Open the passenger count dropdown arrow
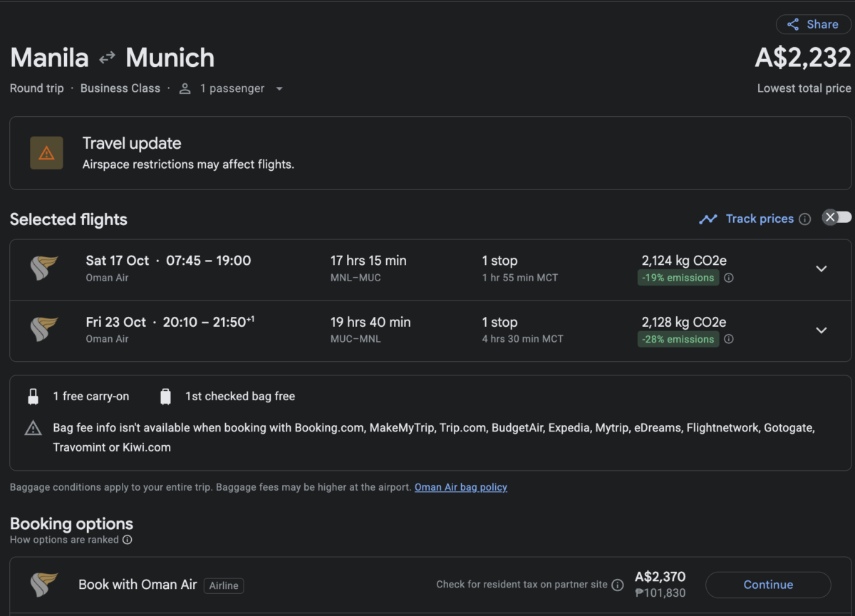Viewport: 855px width, 616px height. [x=279, y=89]
